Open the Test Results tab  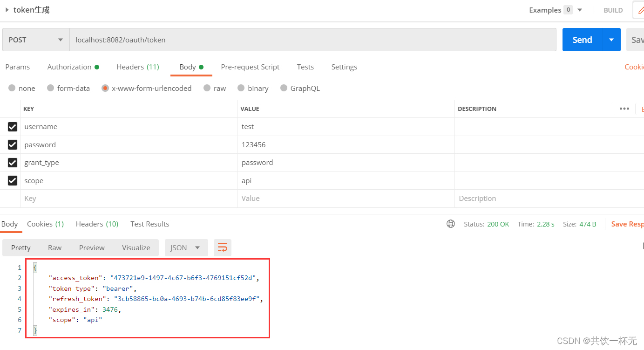(149, 224)
